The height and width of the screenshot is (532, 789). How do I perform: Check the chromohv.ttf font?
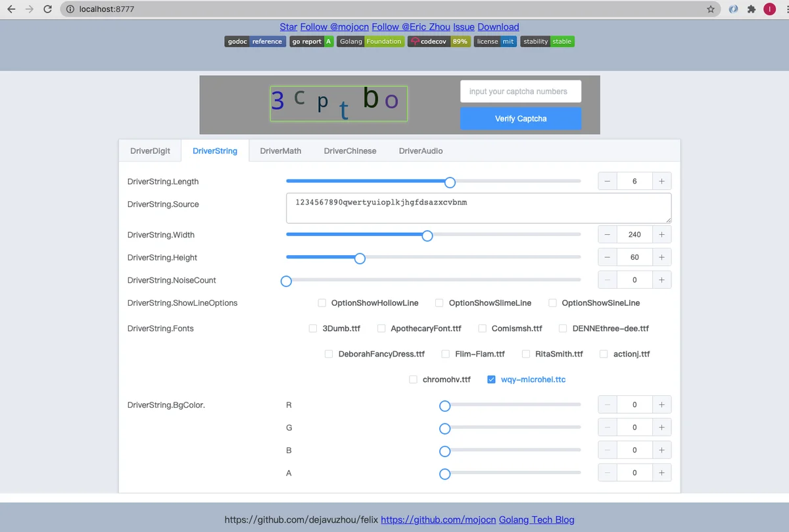click(x=413, y=379)
